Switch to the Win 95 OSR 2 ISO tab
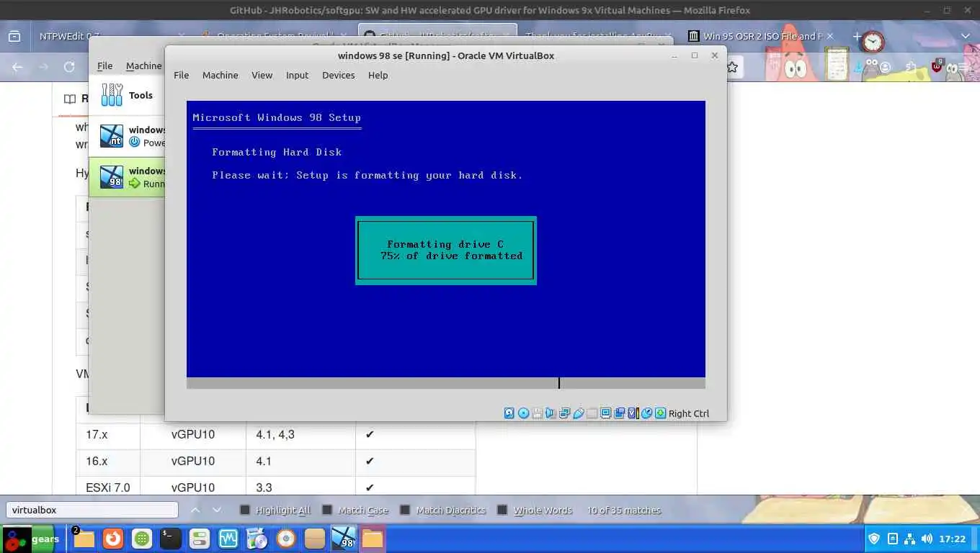Screen dimensions: 980x553 [761, 36]
